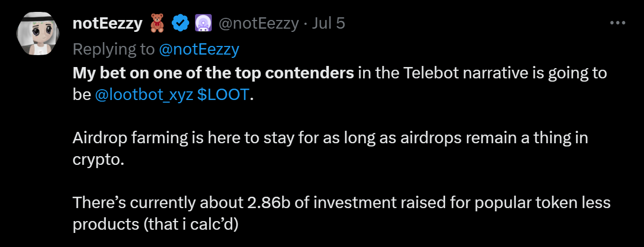Click the bold "My bet on one" text

click(122, 73)
